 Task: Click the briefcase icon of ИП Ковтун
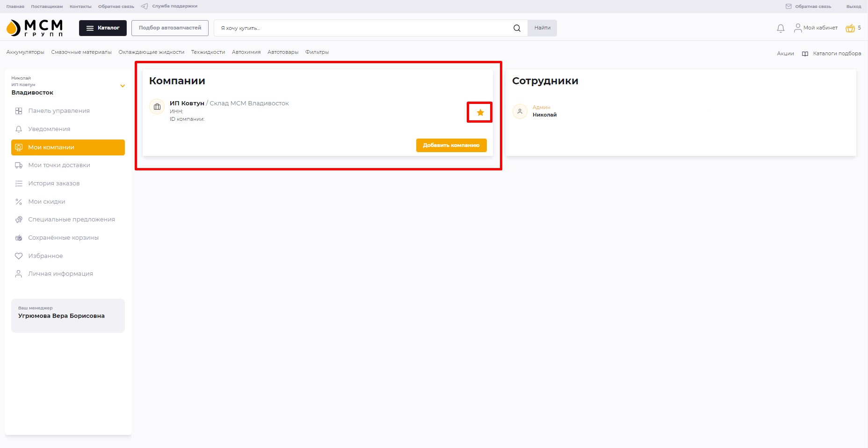[x=157, y=107]
